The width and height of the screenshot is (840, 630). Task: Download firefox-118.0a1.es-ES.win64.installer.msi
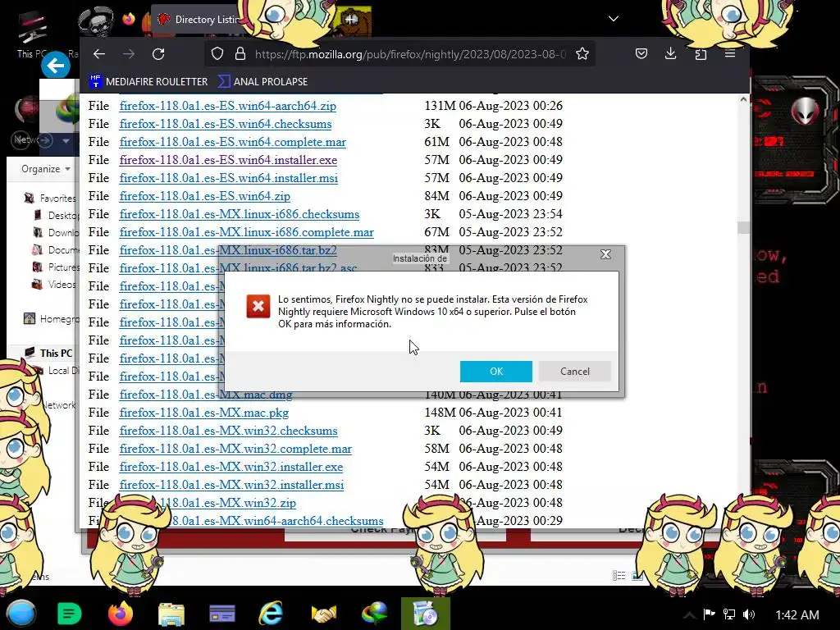pos(229,178)
